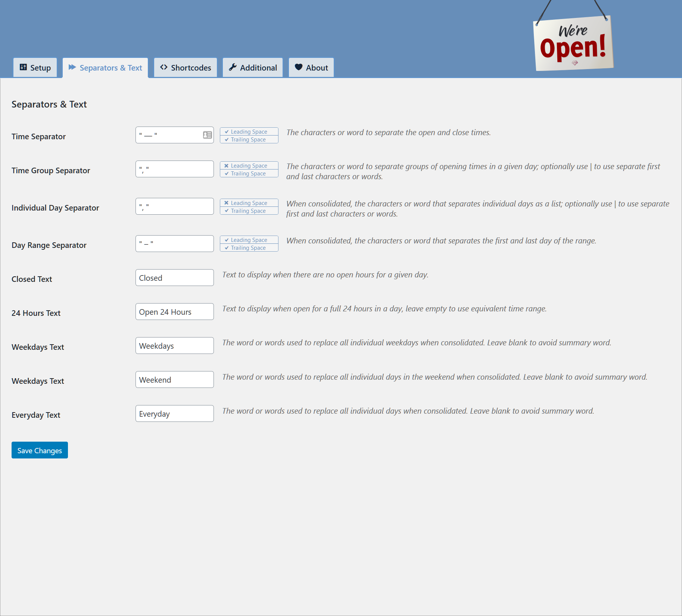Click the description mentioning individual weekdays when consolidated
Image resolution: width=682 pixels, height=616 pixels.
pos(417,343)
